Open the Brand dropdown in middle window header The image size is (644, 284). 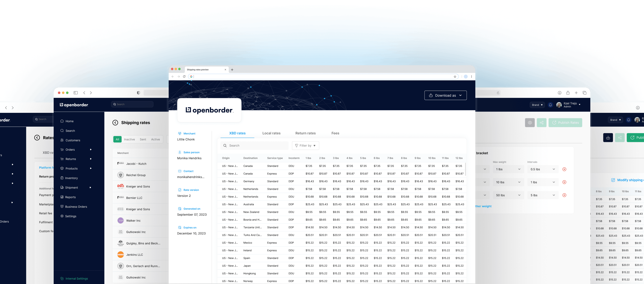(537, 105)
